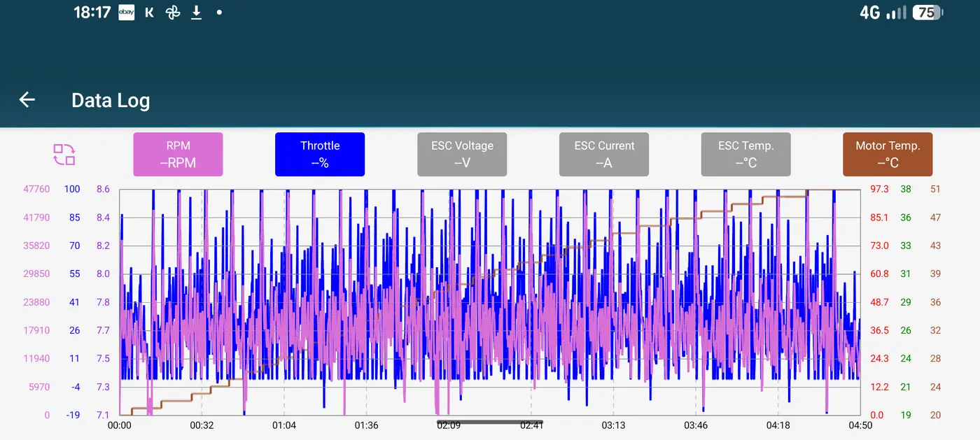This screenshot has height=440, width=980.
Task: Tap the pinwheel fan notification icon
Action: tap(173, 13)
